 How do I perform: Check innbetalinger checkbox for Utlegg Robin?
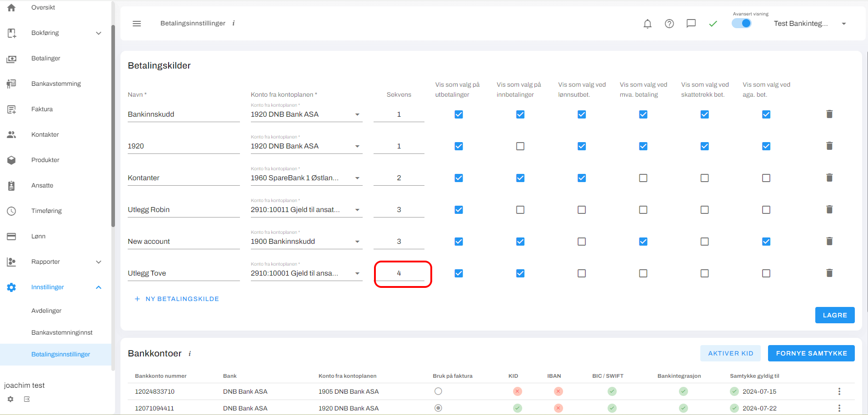[x=520, y=210]
